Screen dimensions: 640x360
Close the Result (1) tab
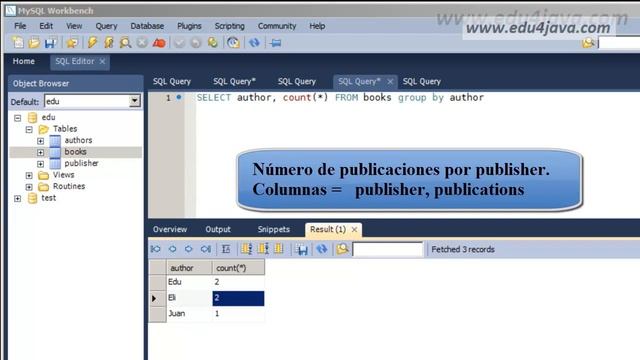[354, 230]
